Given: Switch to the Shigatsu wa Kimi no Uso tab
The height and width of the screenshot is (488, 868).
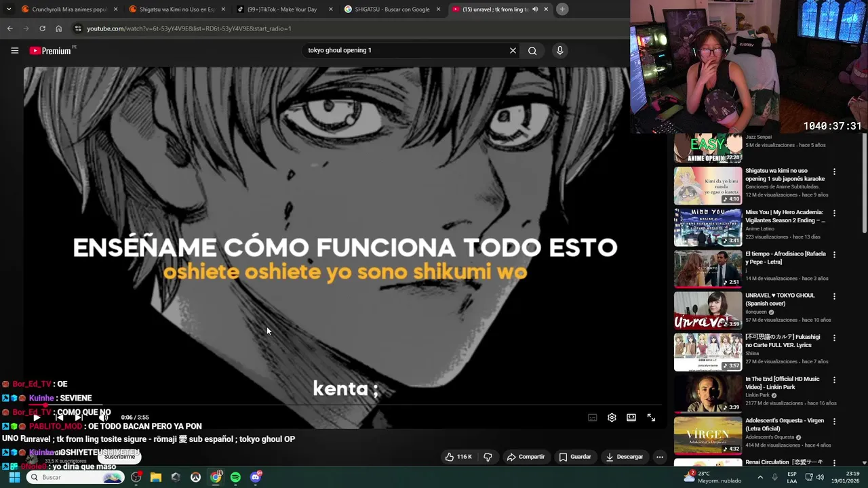Looking at the screenshot, I should point(177,9).
